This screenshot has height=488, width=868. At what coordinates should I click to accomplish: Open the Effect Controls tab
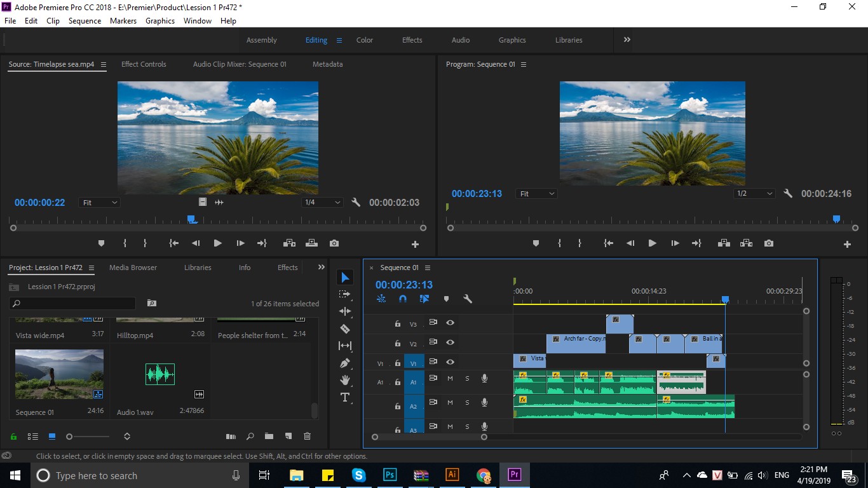[x=144, y=64]
